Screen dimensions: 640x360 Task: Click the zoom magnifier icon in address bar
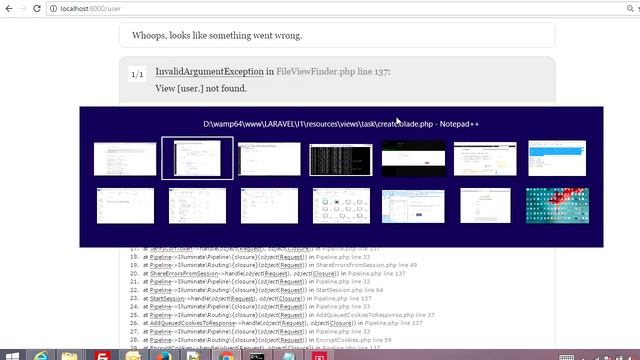pos(630,9)
